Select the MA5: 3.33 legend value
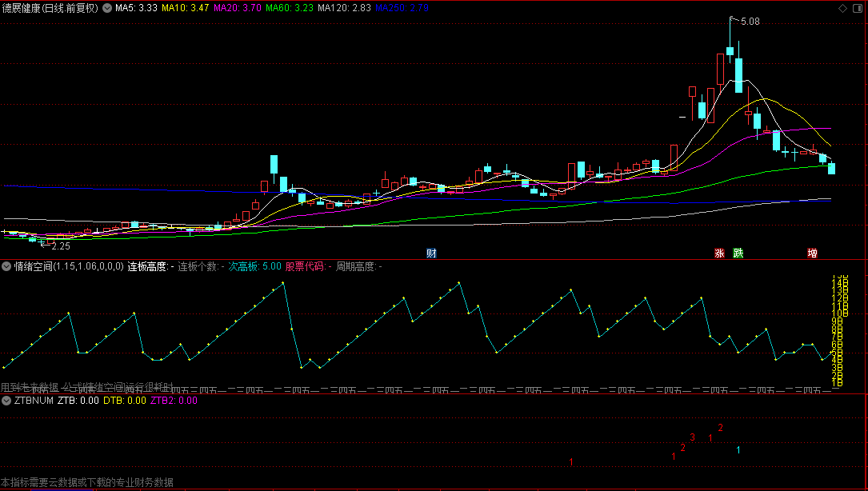 [136, 8]
